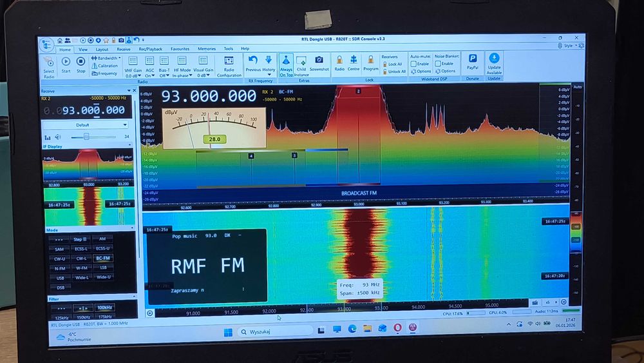Switch to the Layout ribbon tab
The image size is (644, 363).
tap(102, 50)
